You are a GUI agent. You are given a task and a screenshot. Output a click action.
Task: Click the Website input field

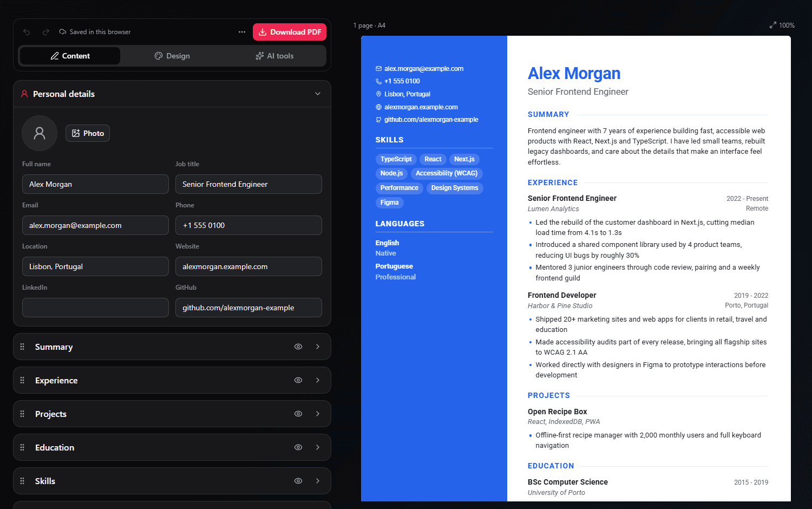click(248, 266)
